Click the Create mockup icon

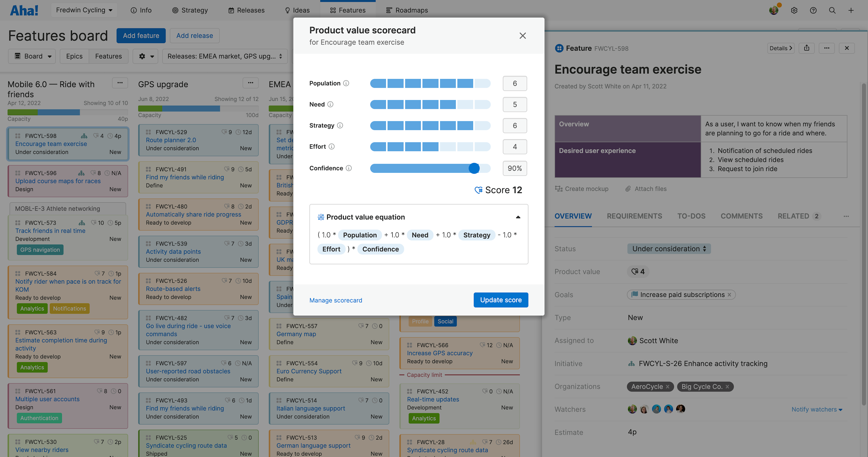click(558, 189)
